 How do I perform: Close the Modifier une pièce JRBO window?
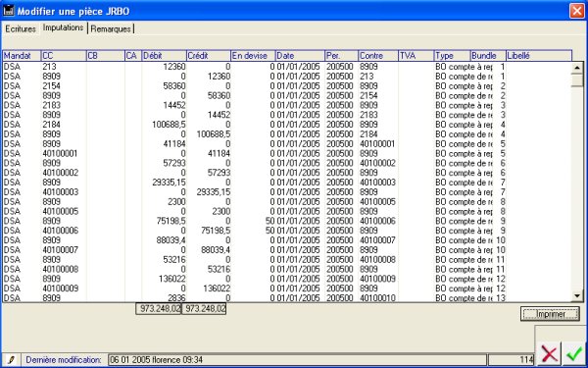click(577, 11)
